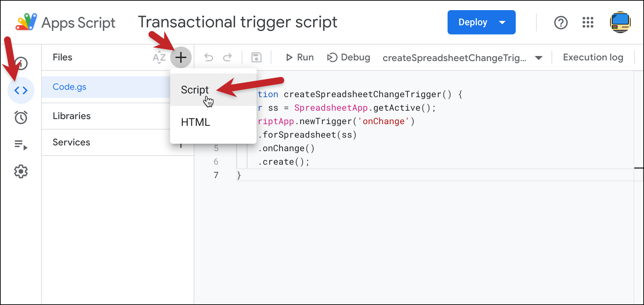The width and height of the screenshot is (644, 305).
Task: Select the Editor code brackets icon
Action: (21, 90)
